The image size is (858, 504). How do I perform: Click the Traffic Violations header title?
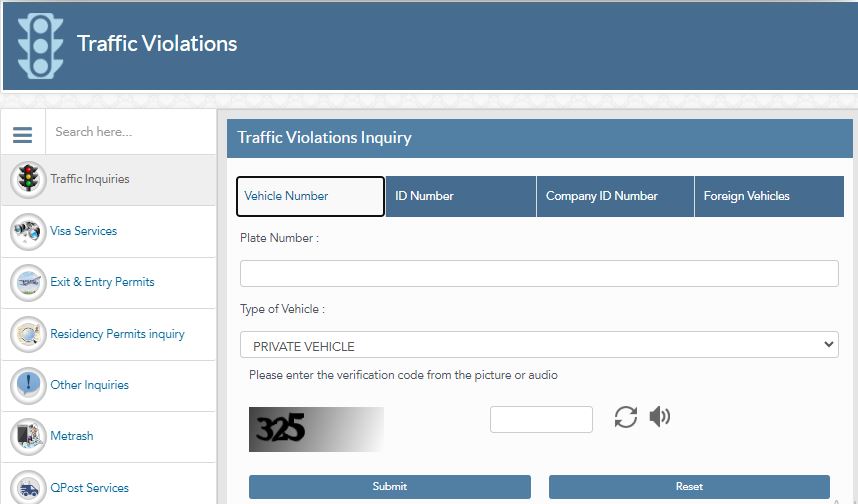pos(157,44)
